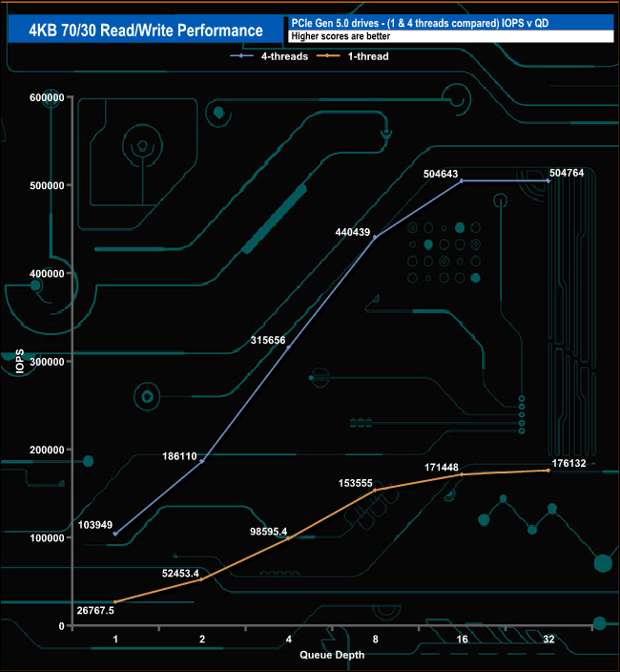Click data label 153555
Viewport: 620px width, 672px height.
[356, 483]
